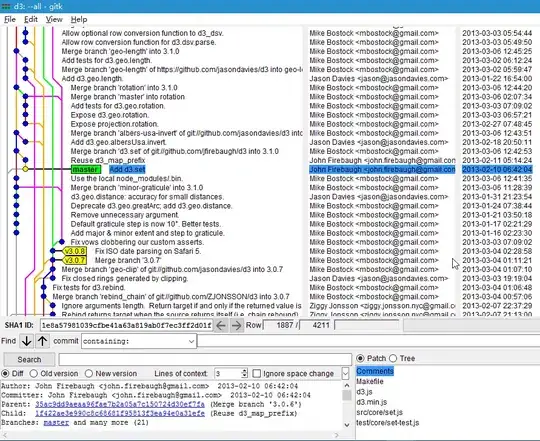This screenshot has width=540, height=441.
Task: Click the yellow commit node of Add d3.set
Action: (25, 169)
